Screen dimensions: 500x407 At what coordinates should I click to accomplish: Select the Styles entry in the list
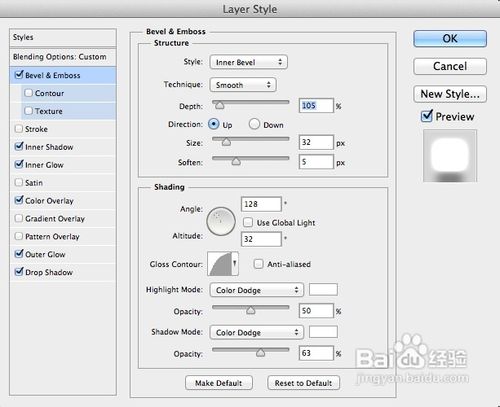(x=63, y=37)
